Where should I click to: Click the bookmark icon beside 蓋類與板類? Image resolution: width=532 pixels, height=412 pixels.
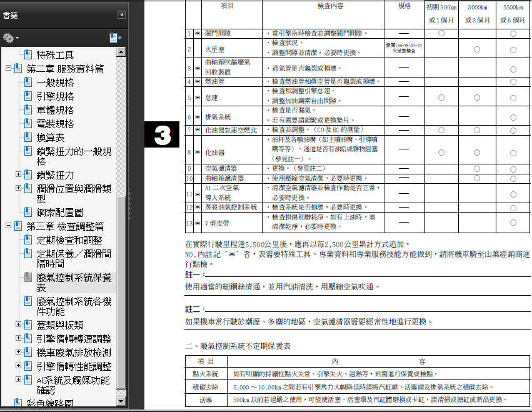pos(29,324)
